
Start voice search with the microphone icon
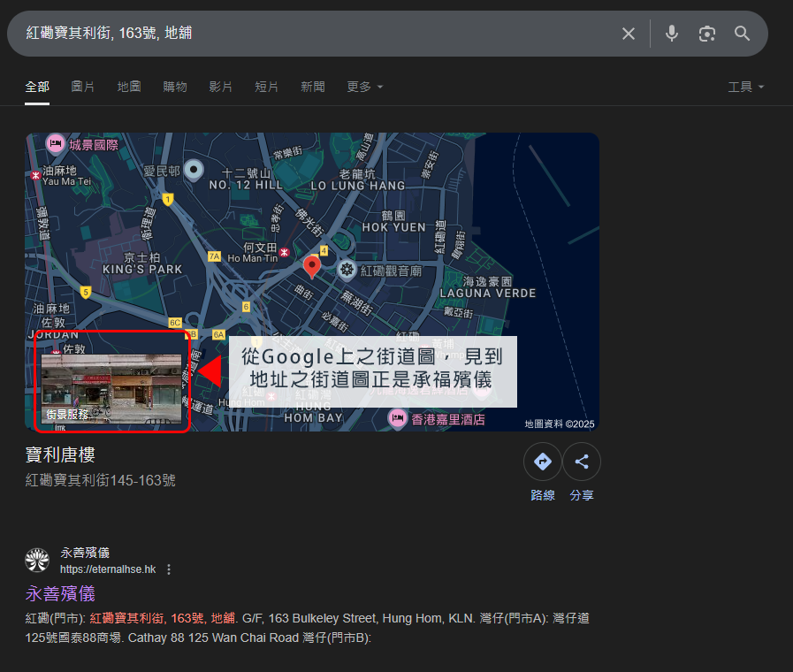coord(672,34)
